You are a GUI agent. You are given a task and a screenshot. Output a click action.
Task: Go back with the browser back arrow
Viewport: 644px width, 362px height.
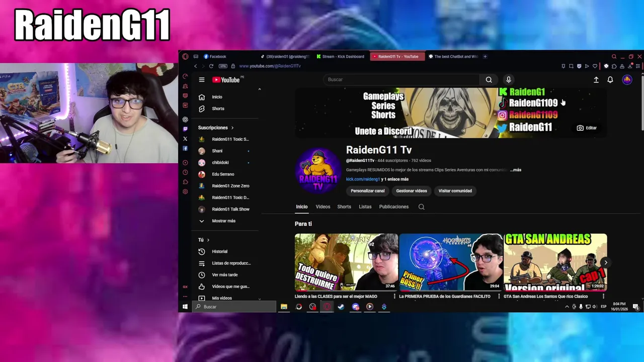tap(196, 66)
